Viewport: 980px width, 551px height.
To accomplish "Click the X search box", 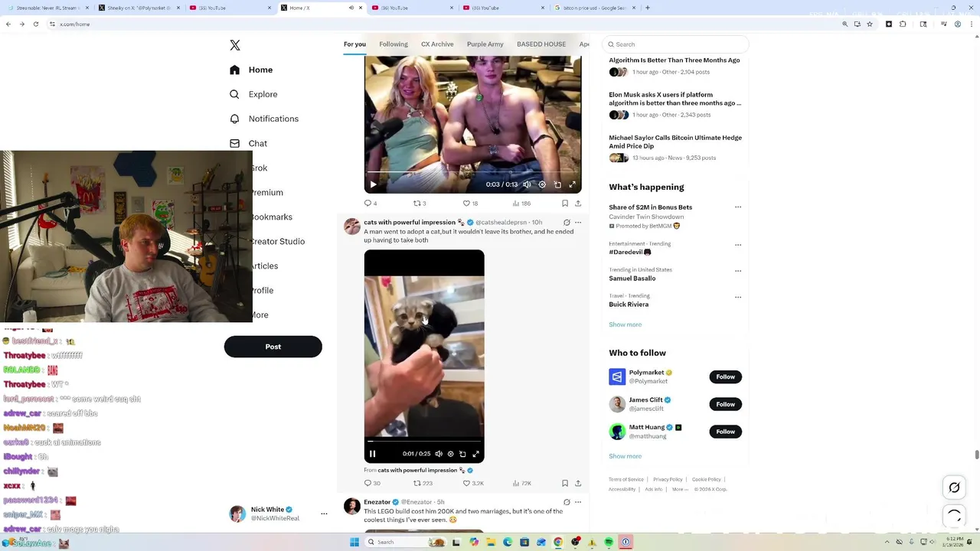I will tap(676, 44).
